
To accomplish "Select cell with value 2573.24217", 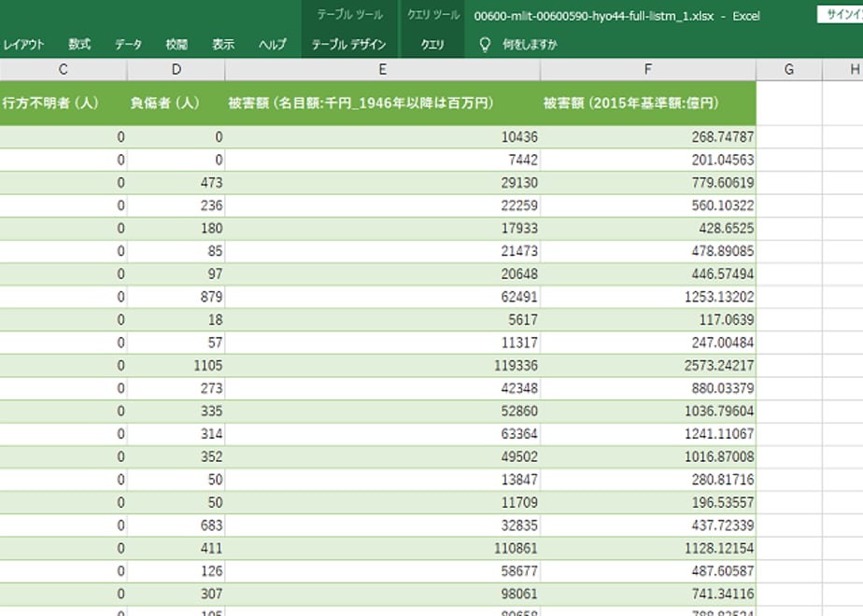I will point(648,366).
